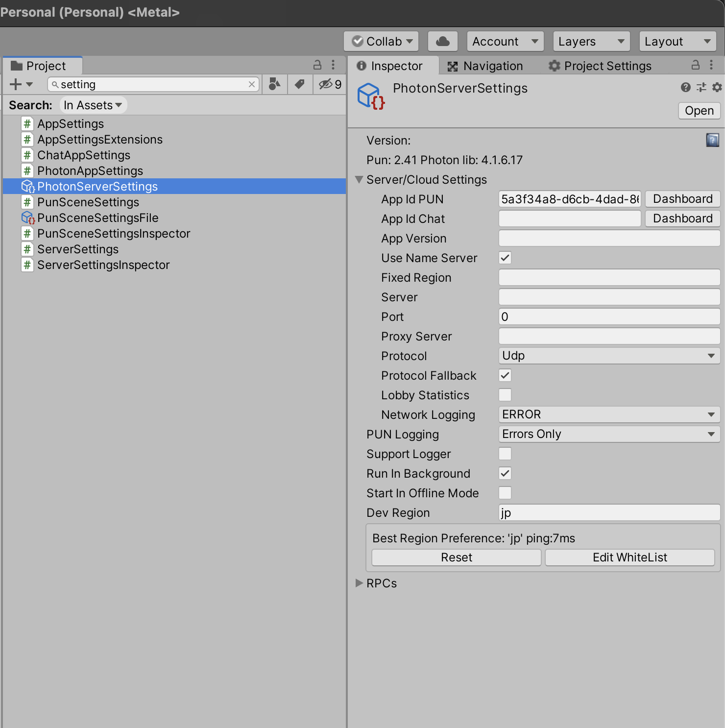The height and width of the screenshot is (728, 725).
Task: Clear the setting search field
Action: pyautogui.click(x=252, y=84)
